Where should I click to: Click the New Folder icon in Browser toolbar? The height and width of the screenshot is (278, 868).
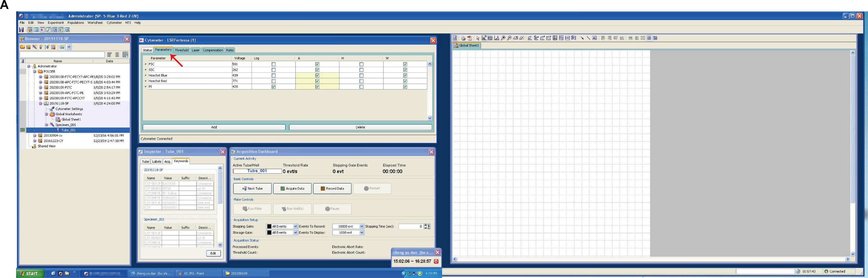[22, 47]
